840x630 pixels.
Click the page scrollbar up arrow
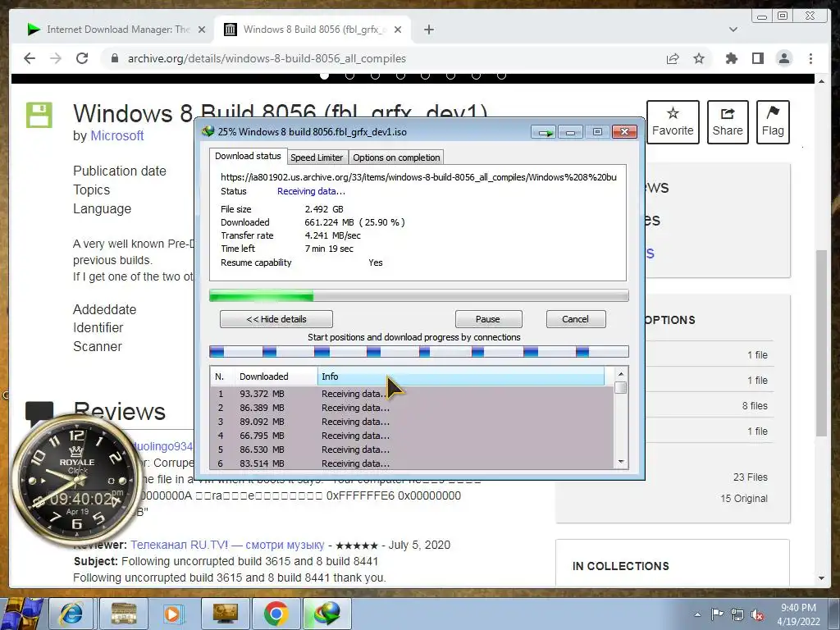click(x=821, y=81)
